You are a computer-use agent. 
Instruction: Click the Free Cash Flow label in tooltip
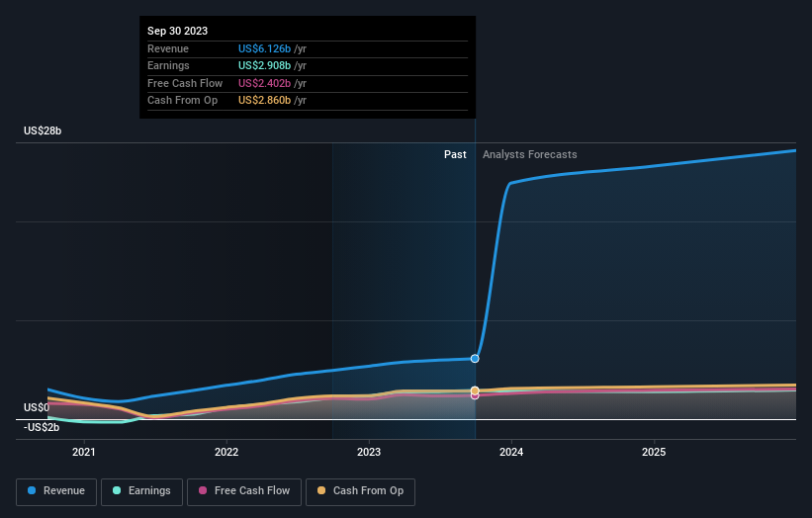(185, 83)
